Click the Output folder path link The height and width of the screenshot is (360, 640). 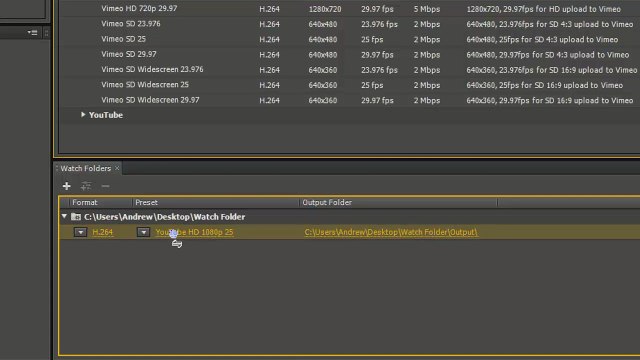point(391,232)
